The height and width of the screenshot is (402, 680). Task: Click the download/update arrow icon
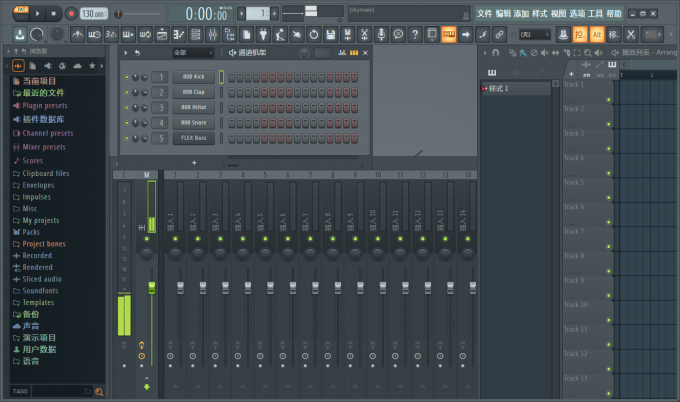pyautogui.click(x=20, y=34)
